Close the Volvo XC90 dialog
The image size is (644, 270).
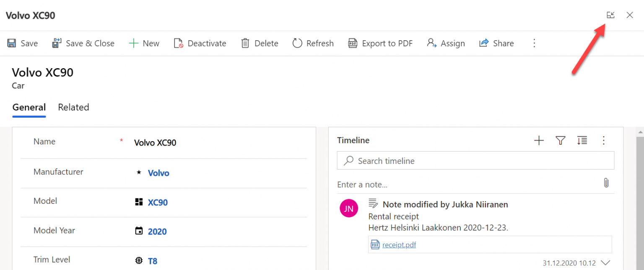coord(630,15)
